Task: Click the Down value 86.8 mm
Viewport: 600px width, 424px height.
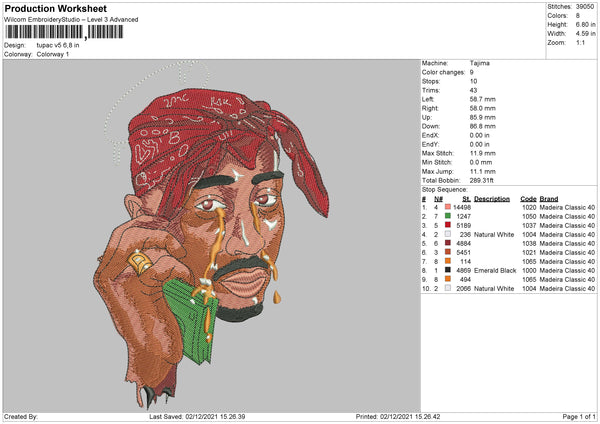Action: pyautogui.click(x=483, y=126)
